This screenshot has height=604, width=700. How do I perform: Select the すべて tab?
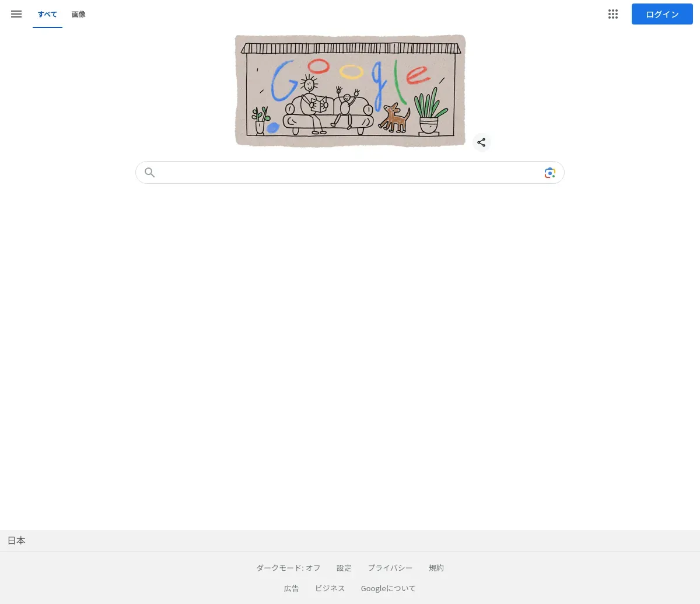pos(47,14)
